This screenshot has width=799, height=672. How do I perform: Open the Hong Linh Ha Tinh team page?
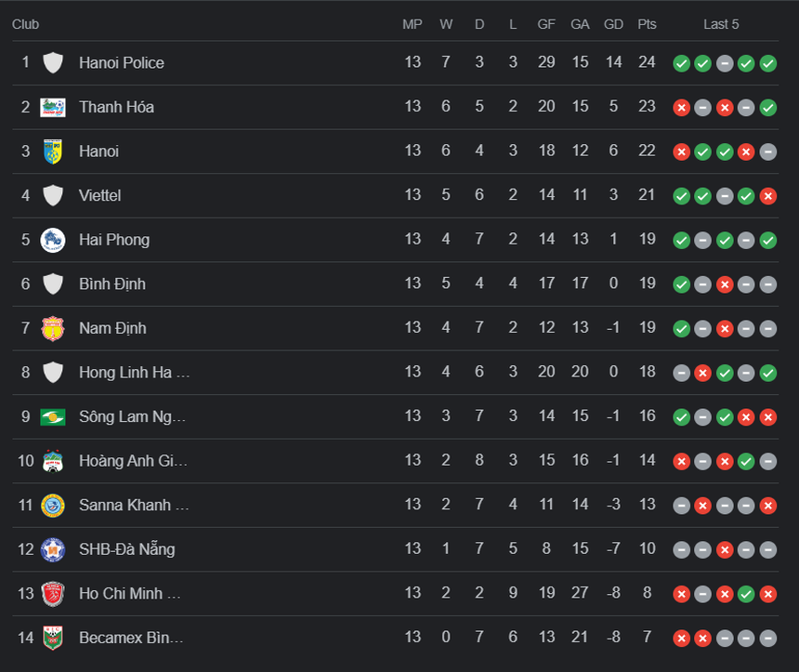(134, 372)
